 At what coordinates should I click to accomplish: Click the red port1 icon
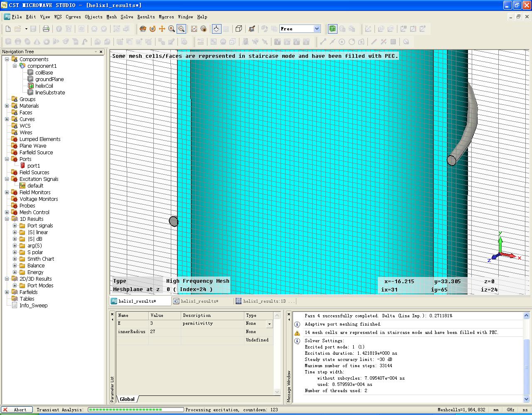[22, 166]
